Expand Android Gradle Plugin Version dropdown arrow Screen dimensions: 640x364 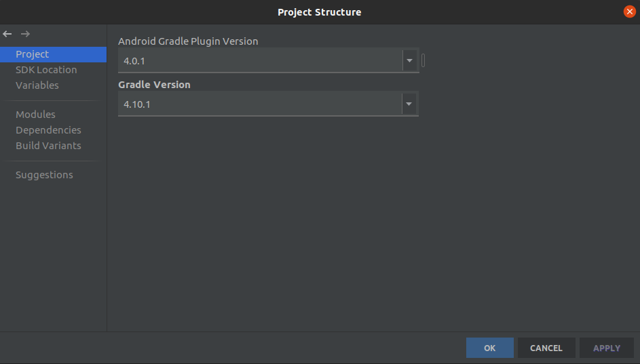(409, 61)
